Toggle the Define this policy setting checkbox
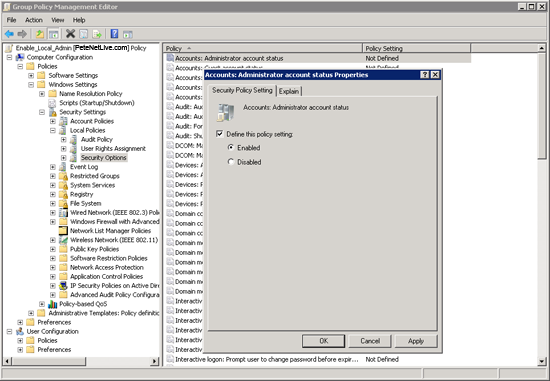Viewport: 550px width, 381px height. tap(220, 134)
